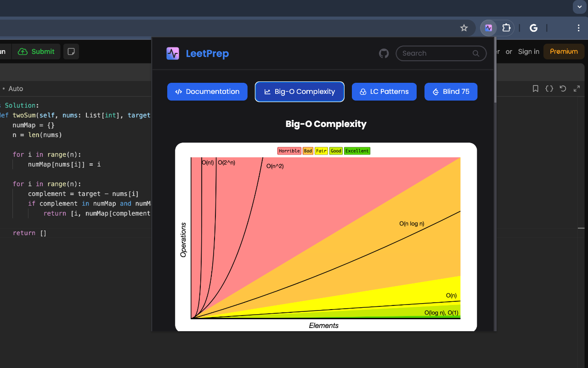Click the O(n^2) curve label
The width and height of the screenshot is (588, 368).
point(275,166)
